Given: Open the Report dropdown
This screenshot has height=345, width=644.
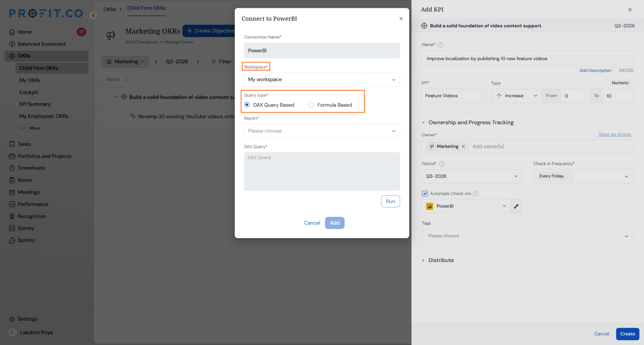Looking at the screenshot, I should [322, 131].
